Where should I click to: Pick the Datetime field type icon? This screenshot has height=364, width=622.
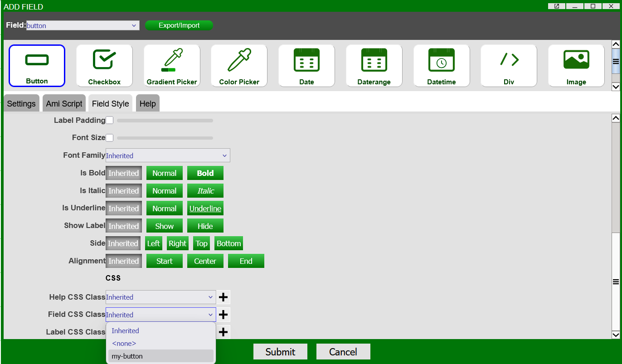point(441,65)
